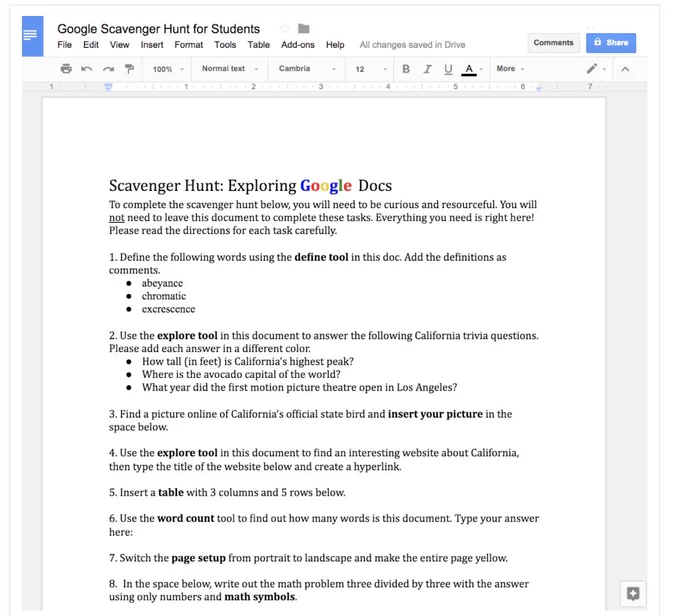The height and width of the screenshot is (616, 680).
Task: Click the bold text define tool
Action: [321, 257]
